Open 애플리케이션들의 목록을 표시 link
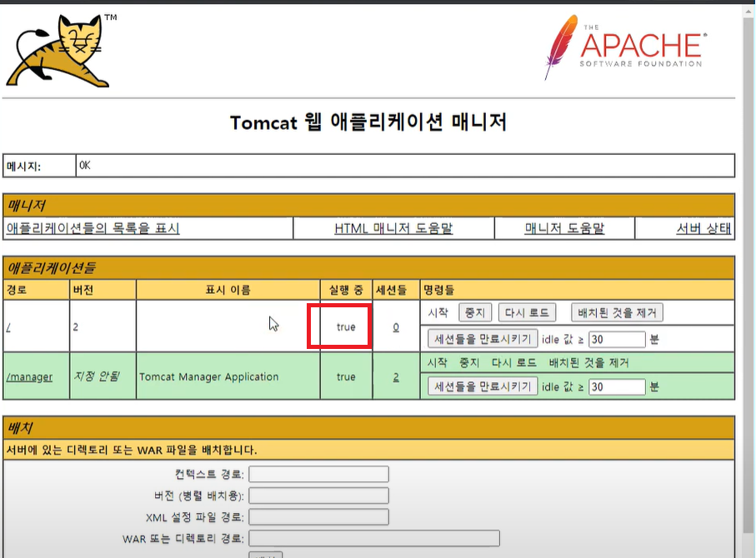The image size is (756, 558). pyautogui.click(x=93, y=228)
